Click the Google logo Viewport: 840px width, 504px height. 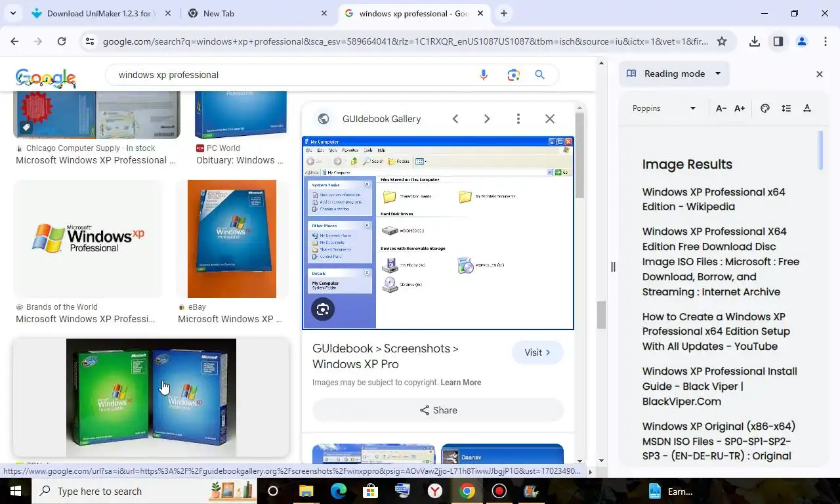(46, 78)
